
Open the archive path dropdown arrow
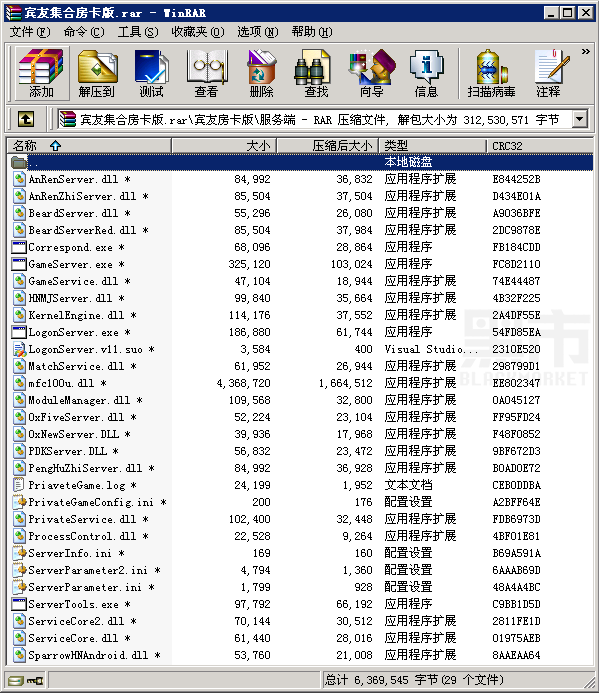(x=580, y=119)
